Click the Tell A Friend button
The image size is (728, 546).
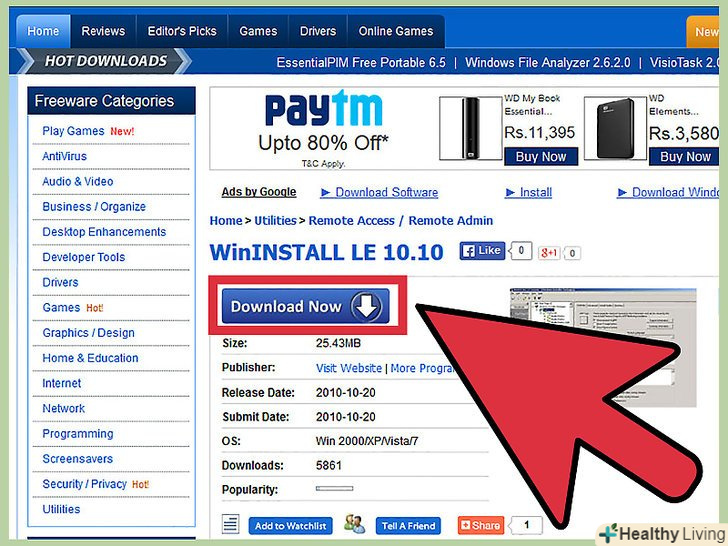tap(408, 526)
